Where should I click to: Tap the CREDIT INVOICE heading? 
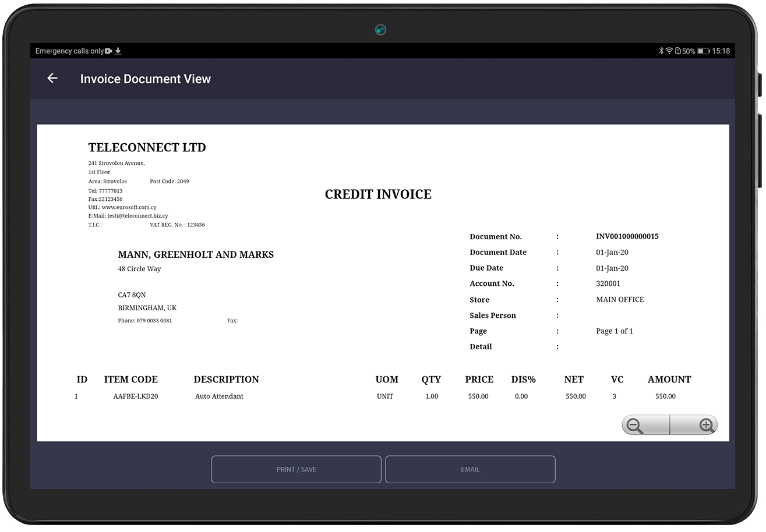tap(378, 194)
